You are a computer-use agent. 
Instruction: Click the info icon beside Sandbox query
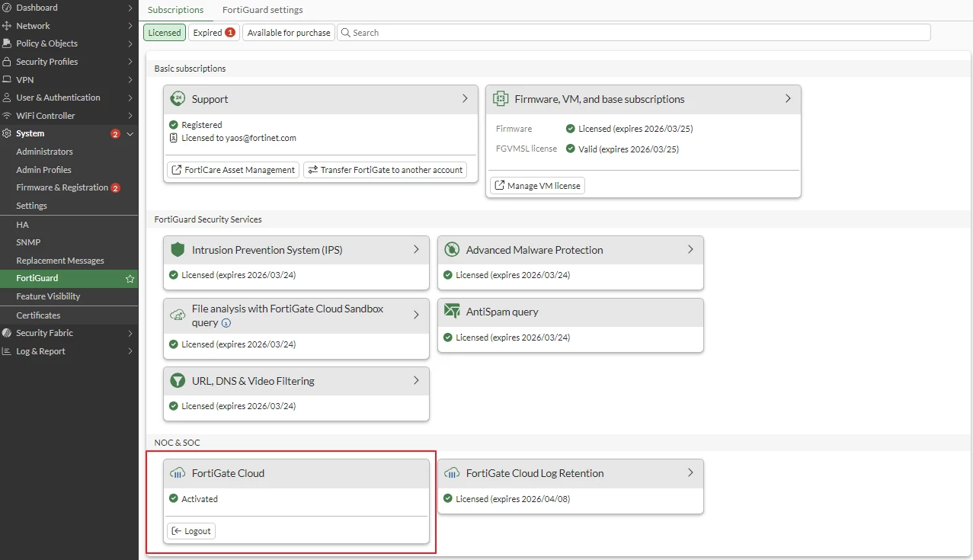click(x=226, y=323)
